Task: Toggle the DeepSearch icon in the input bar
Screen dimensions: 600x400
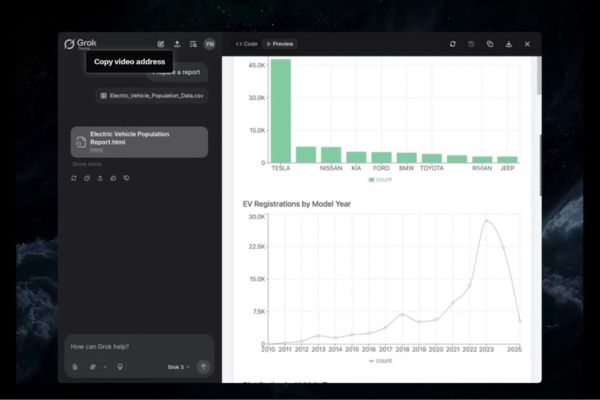Action: pyautogui.click(x=93, y=367)
